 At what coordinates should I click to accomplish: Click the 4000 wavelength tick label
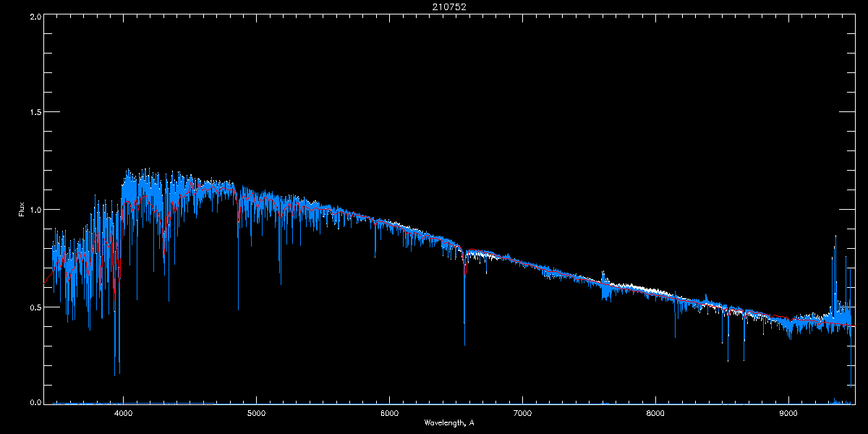(x=123, y=414)
